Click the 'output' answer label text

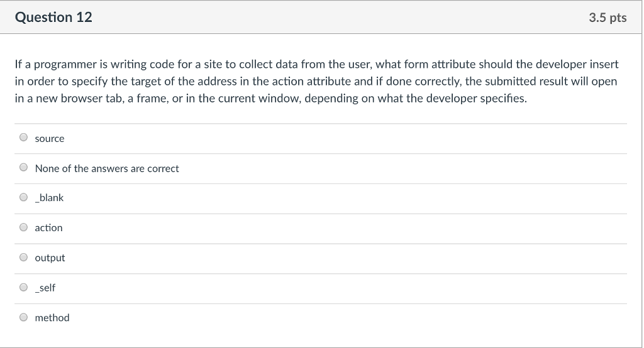50,258
